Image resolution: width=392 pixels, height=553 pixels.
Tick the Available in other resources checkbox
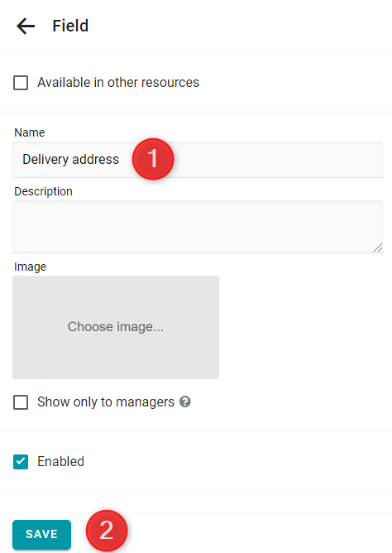pyautogui.click(x=21, y=83)
